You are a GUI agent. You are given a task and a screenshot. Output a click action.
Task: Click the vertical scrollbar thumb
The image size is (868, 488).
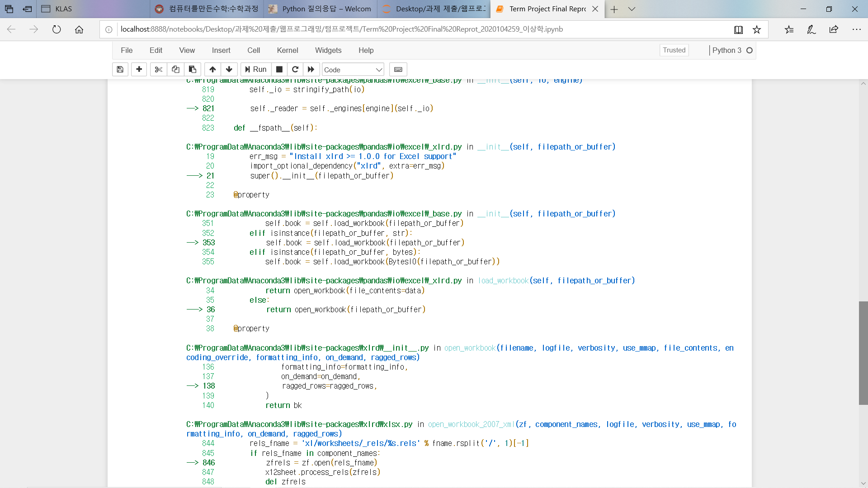863,353
